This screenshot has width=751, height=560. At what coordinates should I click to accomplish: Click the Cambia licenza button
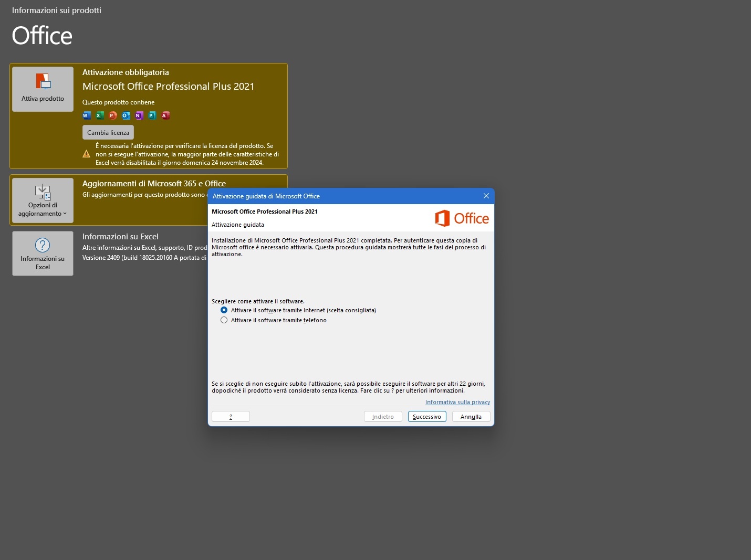coord(108,132)
